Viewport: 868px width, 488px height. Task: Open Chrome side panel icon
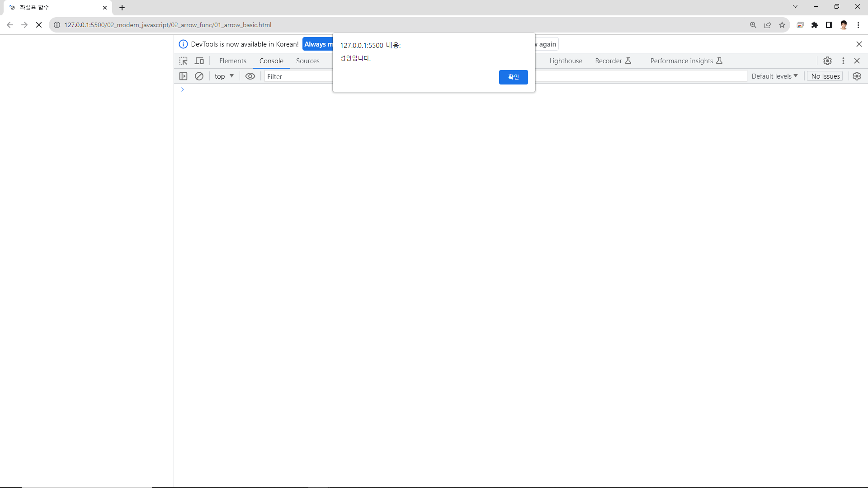829,25
